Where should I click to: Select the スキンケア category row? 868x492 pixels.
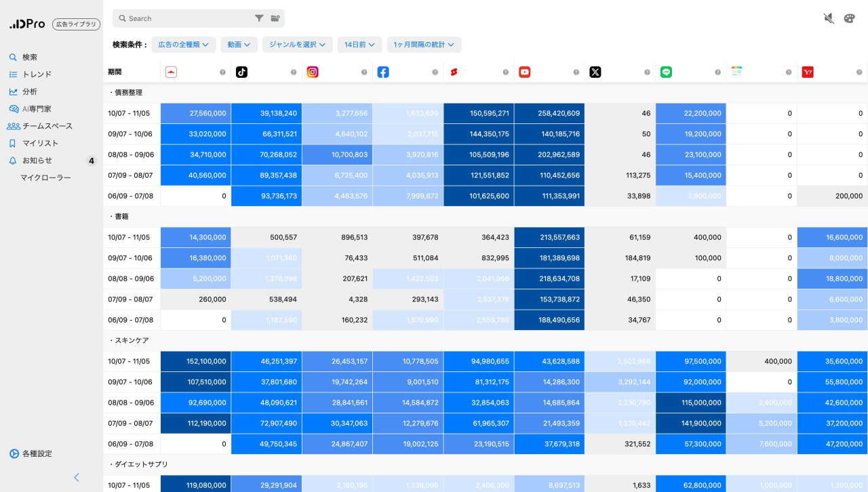point(486,341)
